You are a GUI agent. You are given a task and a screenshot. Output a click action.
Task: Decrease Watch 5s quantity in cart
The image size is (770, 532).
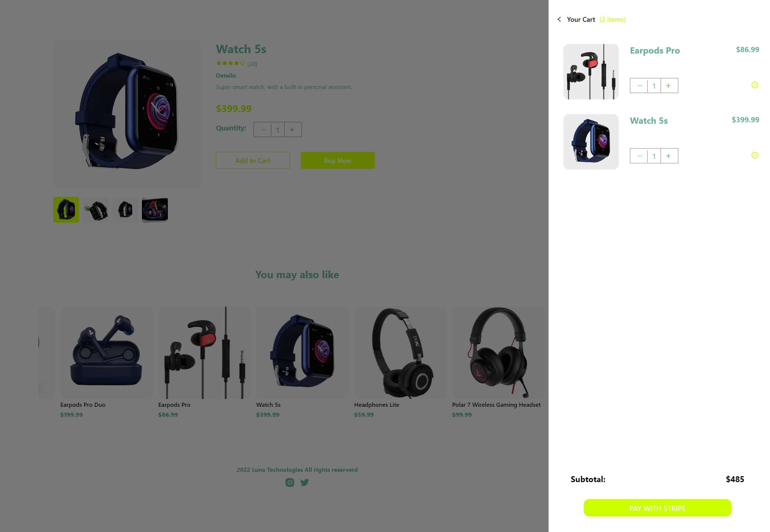pyautogui.click(x=639, y=156)
